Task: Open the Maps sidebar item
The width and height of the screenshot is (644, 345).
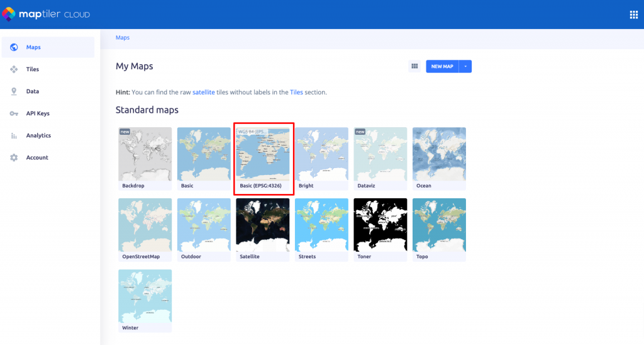Action: (x=48, y=47)
